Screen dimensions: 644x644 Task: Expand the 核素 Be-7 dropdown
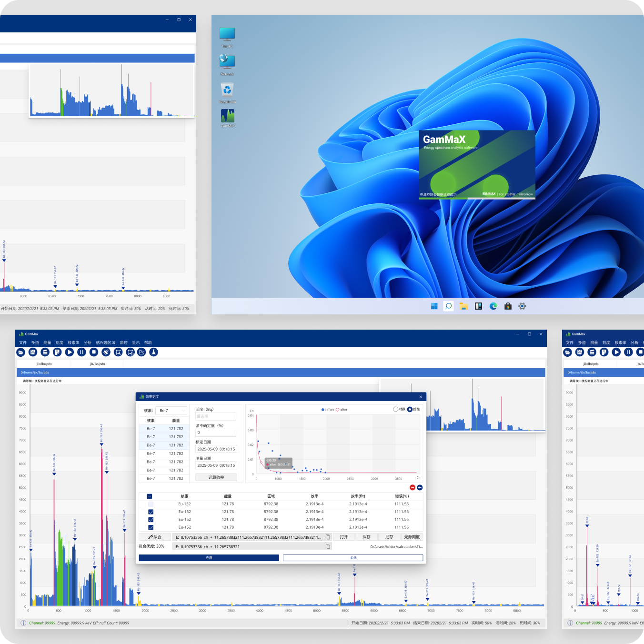171,410
